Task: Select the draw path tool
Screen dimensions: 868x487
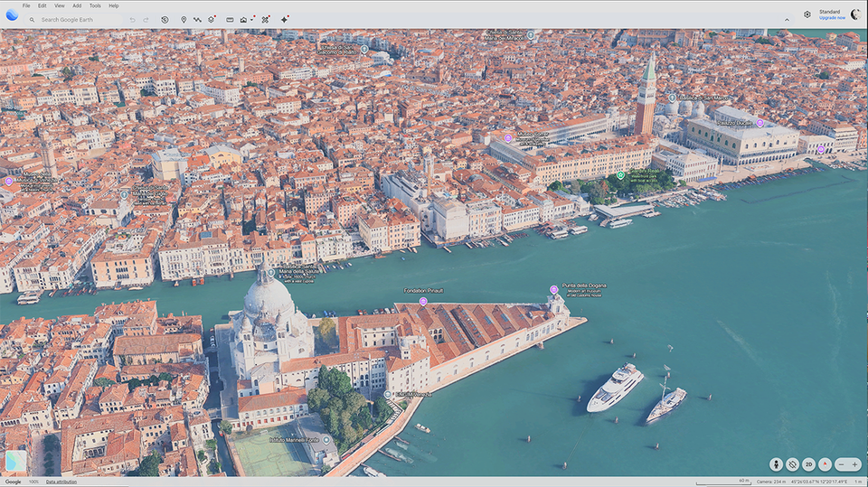Action: pyautogui.click(x=197, y=20)
